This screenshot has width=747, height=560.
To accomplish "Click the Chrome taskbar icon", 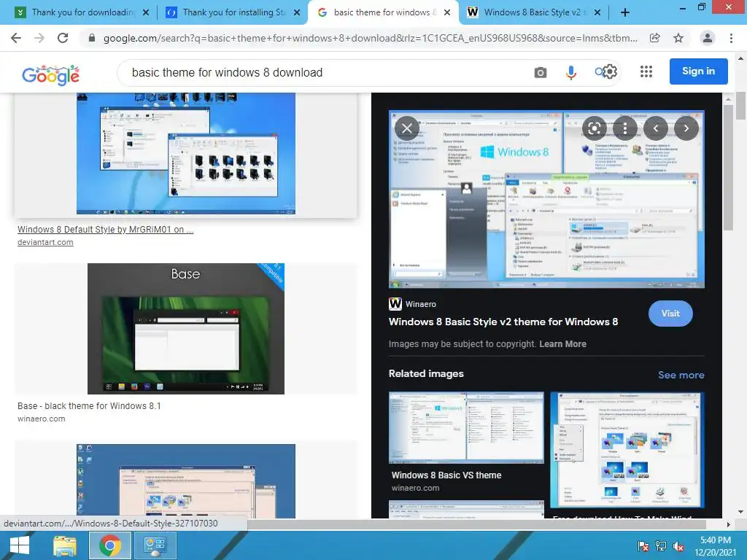I will [x=109, y=545].
